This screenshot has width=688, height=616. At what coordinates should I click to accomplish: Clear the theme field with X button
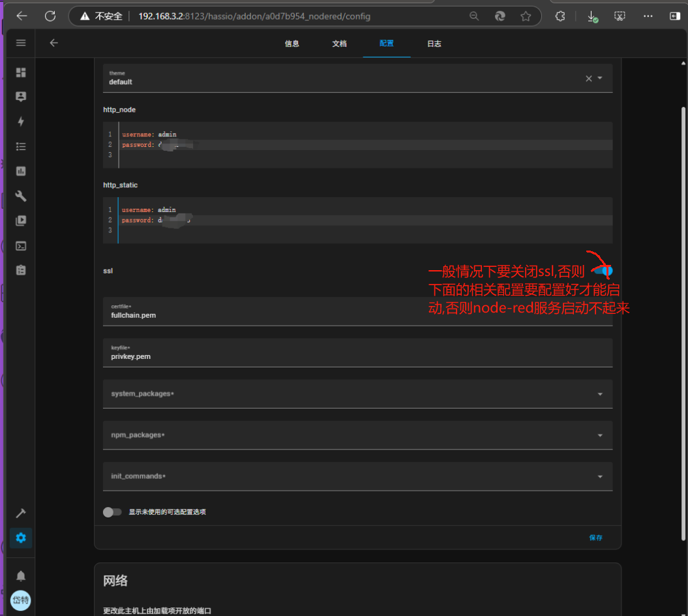click(x=588, y=78)
